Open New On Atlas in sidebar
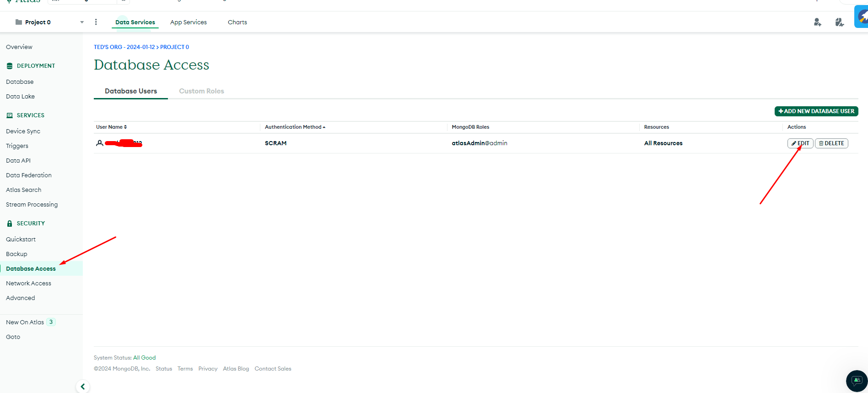This screenshot has height=393, width=868. coord(25,322)
